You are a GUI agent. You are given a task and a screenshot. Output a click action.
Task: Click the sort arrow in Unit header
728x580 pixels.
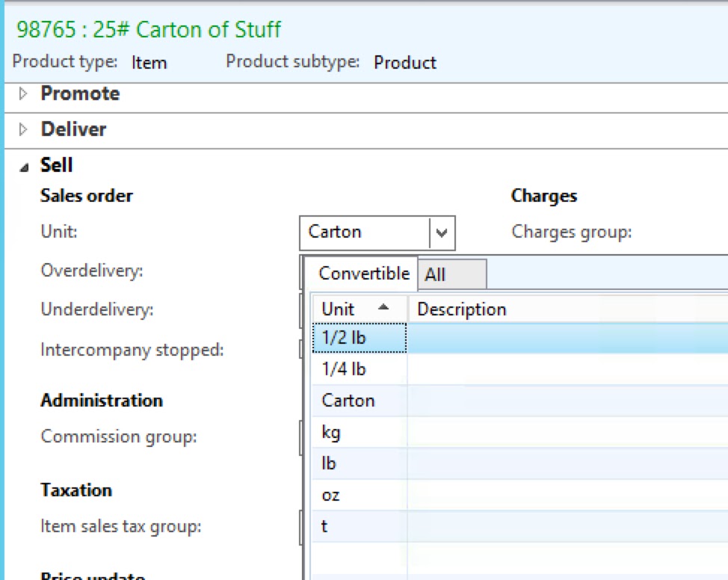383,308
